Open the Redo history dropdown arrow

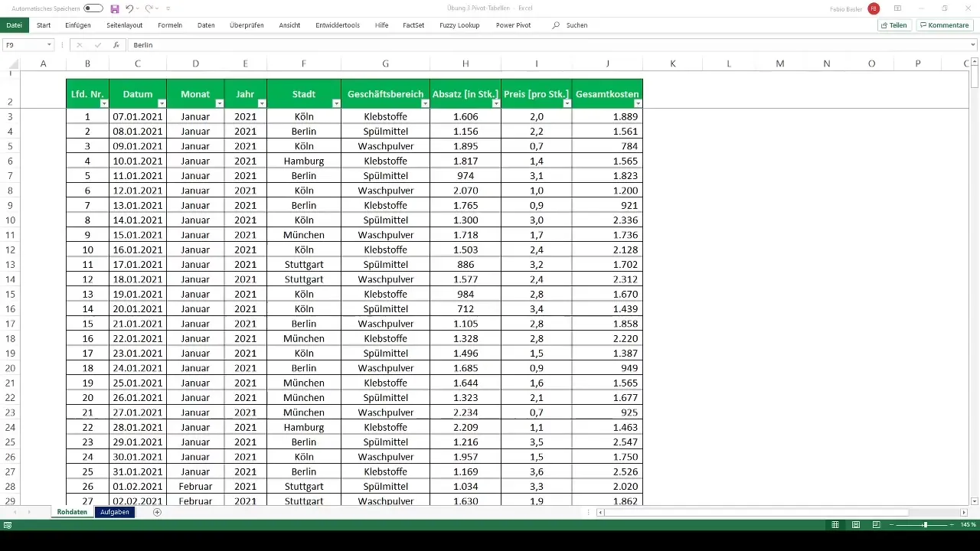click(157, 8)
